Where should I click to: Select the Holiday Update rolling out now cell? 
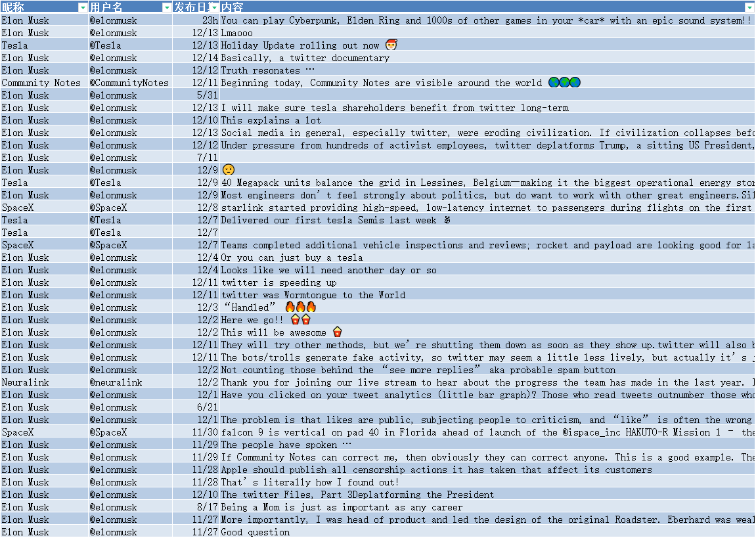click(487, 45)
